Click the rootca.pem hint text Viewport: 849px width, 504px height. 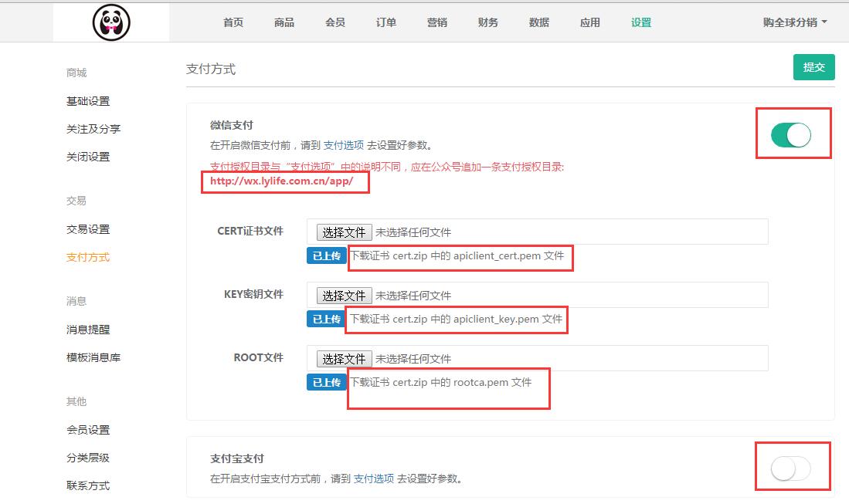coord(441,382)
